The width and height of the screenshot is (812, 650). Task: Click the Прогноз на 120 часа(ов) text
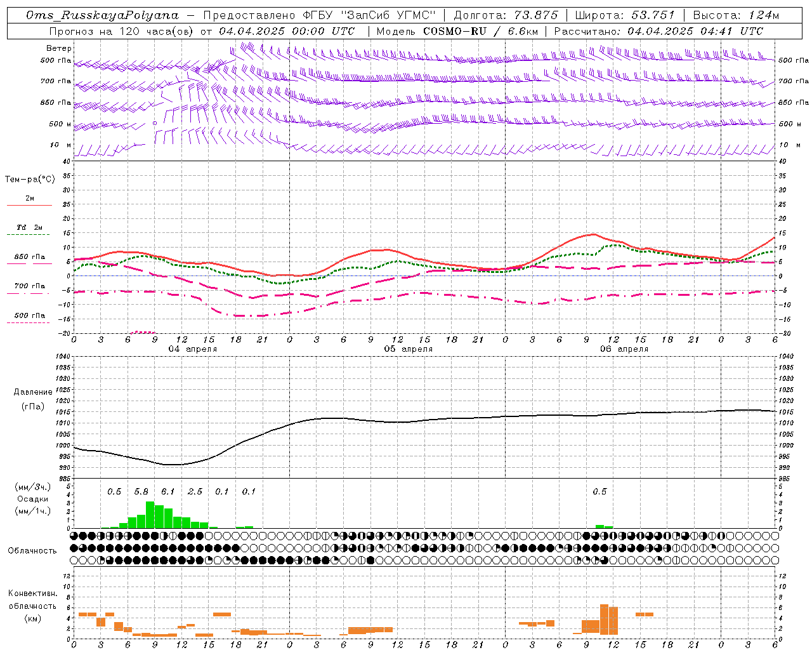122,30
